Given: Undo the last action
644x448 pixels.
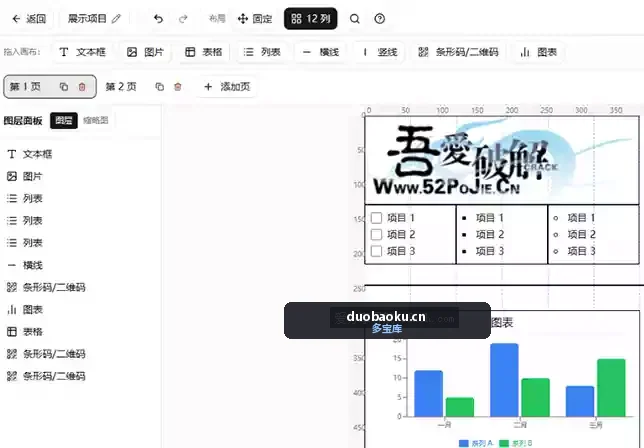Looking at the screenshot, I should [159, 19].
